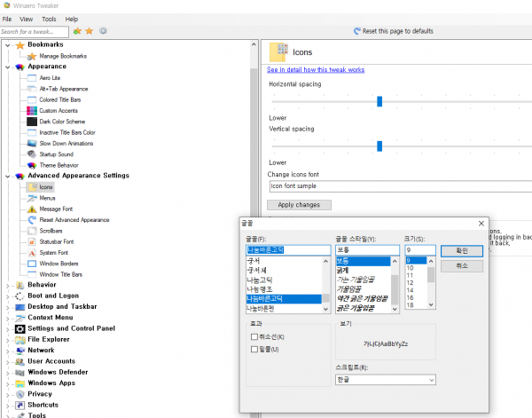Click the Apply changes button

299,205
